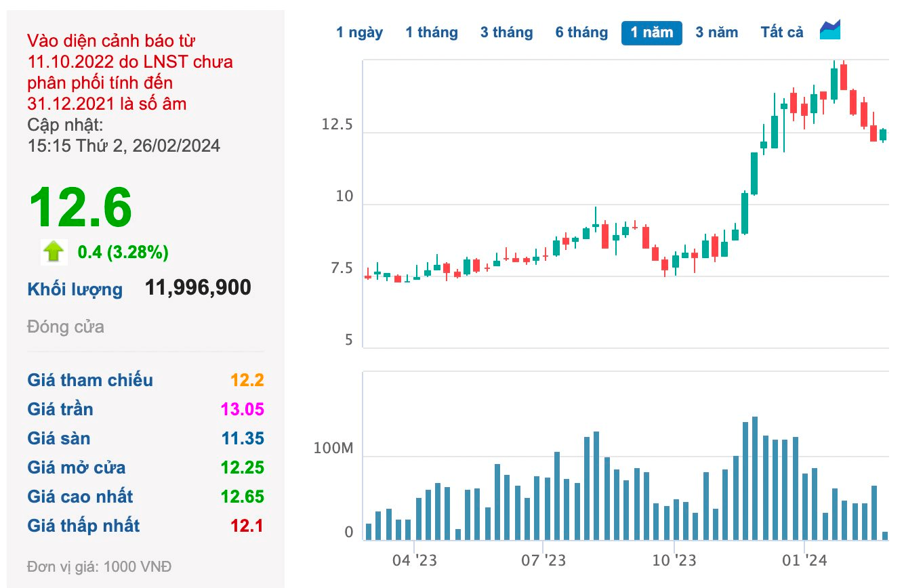The height and width of the screenshot is (588, 904).
Task: Click the 'Đóng cửa' closing status label
Action: [x=65, y=327]
